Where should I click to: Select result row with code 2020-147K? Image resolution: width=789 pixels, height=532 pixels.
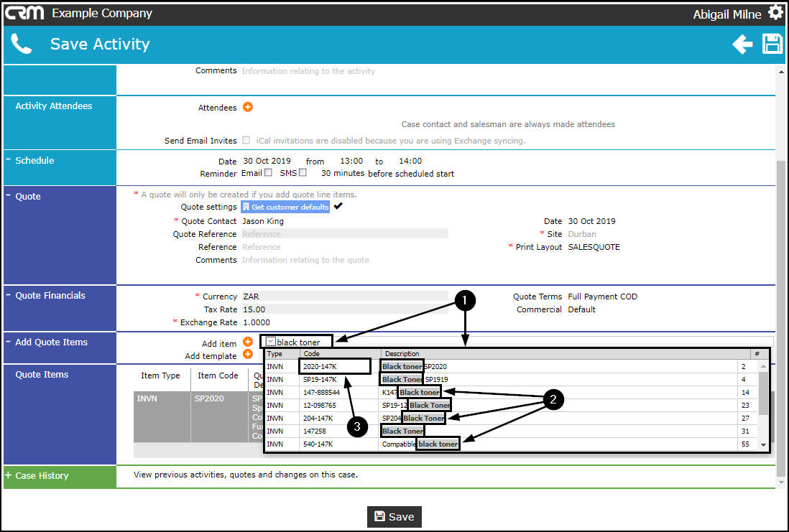point(509,367)
